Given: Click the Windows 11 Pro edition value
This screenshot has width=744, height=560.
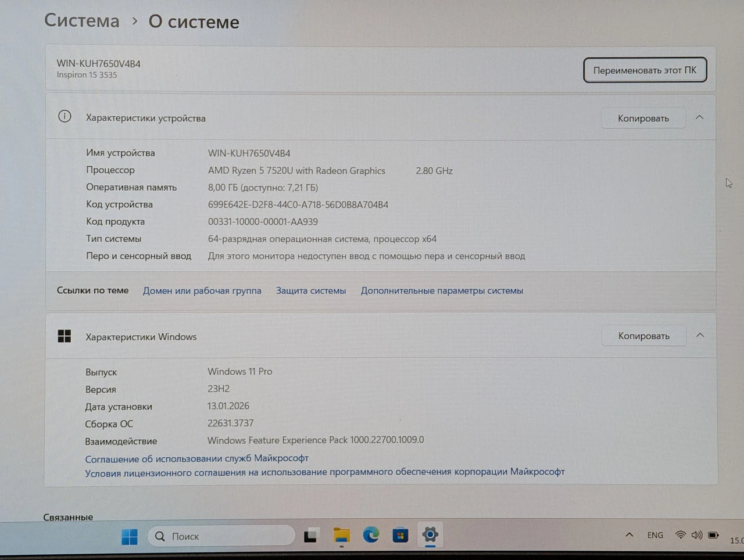Looking at the screenshot, I should pyautogui.click(x=240, y=371).
